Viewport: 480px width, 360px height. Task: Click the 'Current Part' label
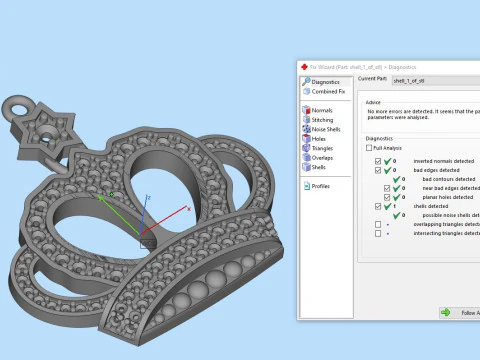click(372, 79)
